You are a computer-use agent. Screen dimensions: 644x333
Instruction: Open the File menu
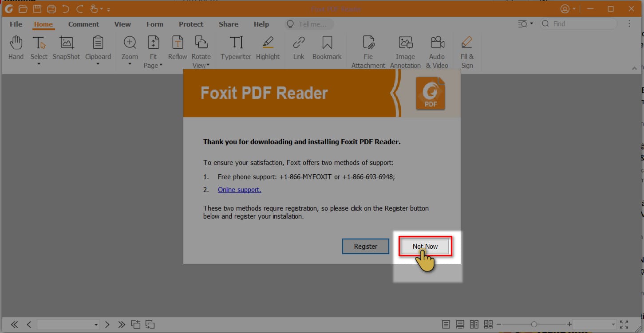pos(16,24)
